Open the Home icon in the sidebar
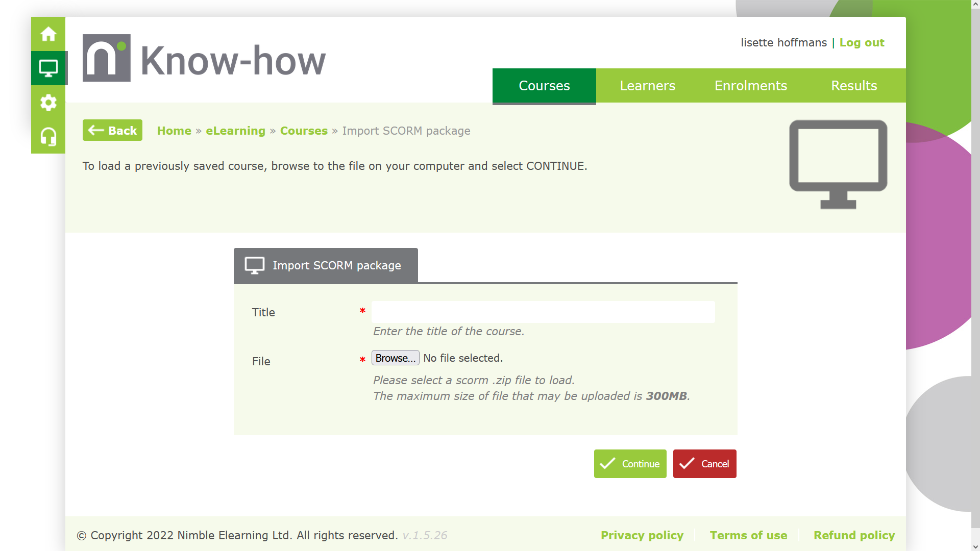This screenshot has height=551, width=980. (x=48, y=34)
